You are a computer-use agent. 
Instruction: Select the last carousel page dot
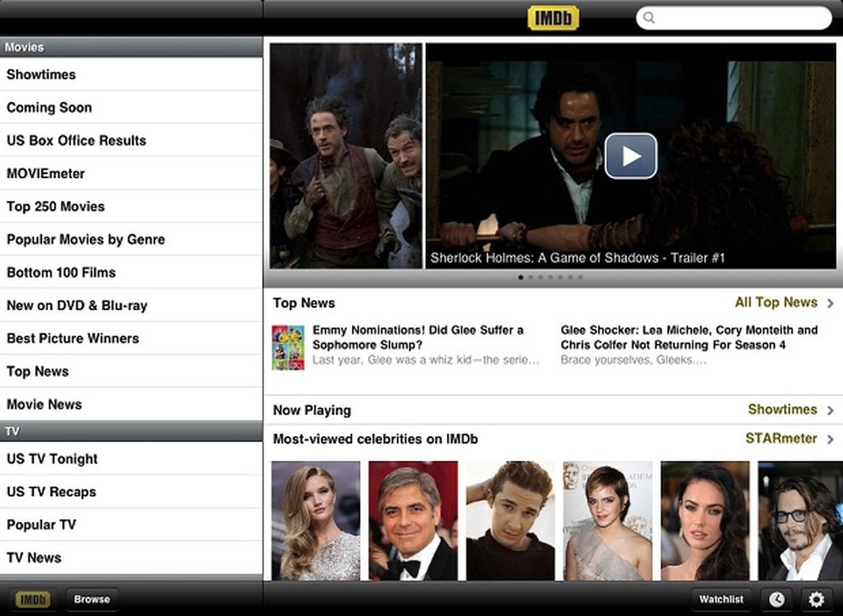click(x=579, y=278)
